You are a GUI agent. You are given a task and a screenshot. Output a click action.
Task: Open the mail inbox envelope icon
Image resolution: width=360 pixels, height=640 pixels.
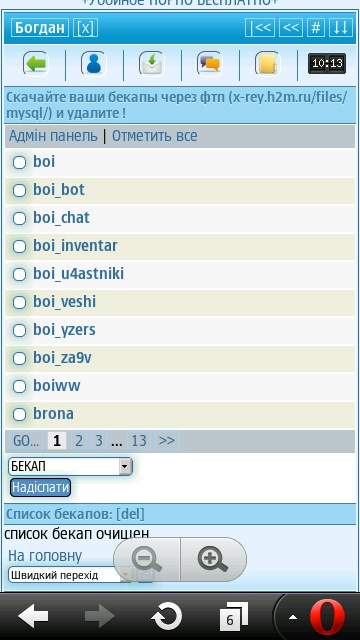point(151,64)
